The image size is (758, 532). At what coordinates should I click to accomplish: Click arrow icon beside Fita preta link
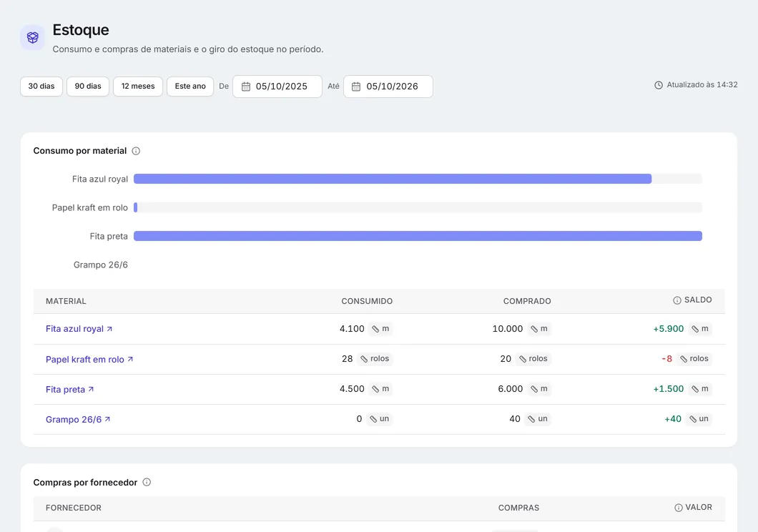pyautogui.click(x=91, y=389)
